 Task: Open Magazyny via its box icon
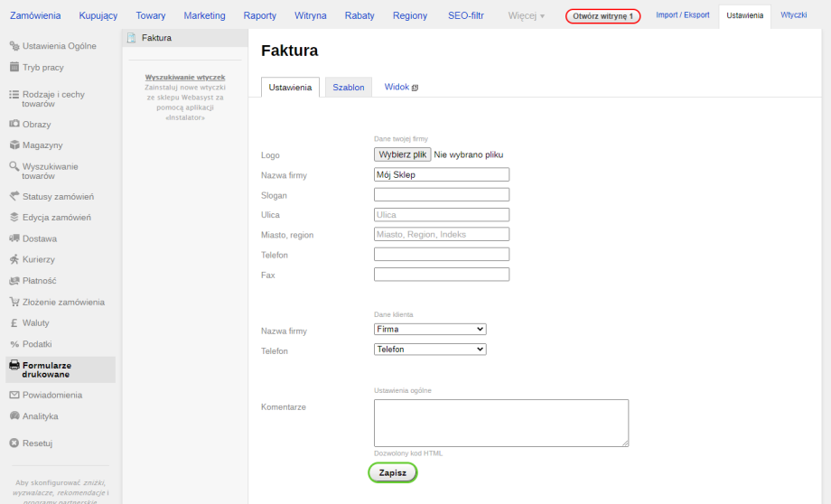click(x=14, y=145)
